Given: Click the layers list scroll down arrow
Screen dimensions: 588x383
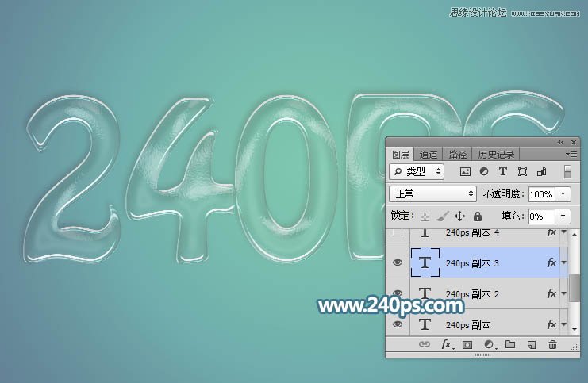Looking at the screenshot, I should point(575,330).
